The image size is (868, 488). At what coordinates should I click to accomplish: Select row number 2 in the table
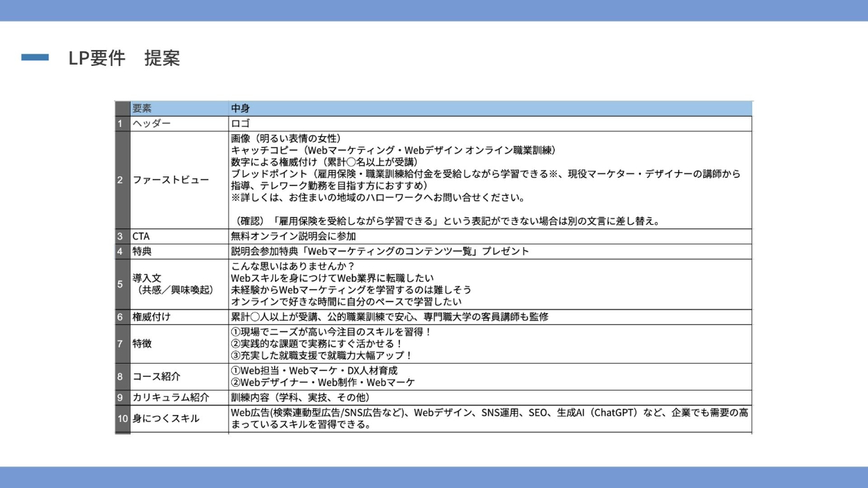122,180
